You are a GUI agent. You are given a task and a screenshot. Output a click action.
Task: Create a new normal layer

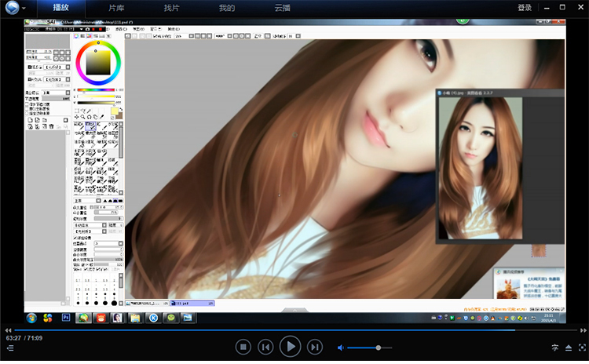click(x=30, y=120)
